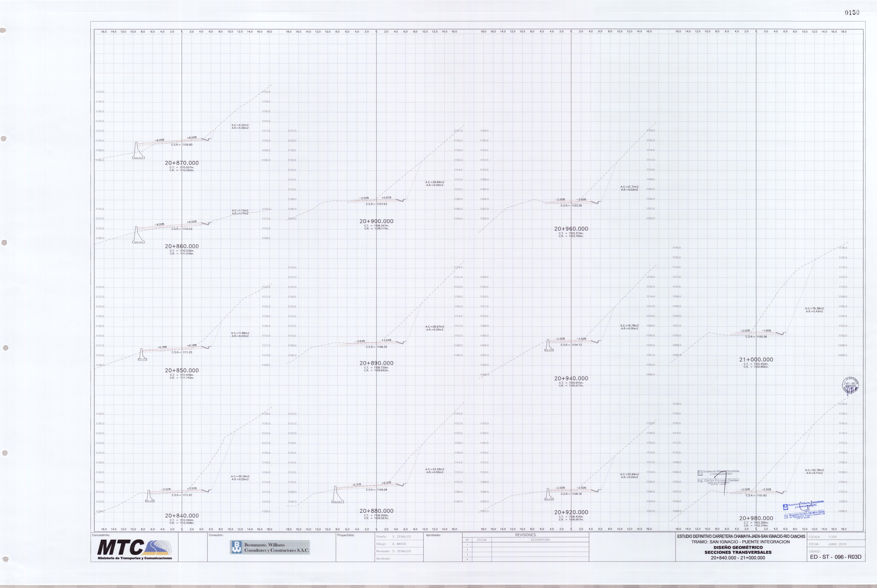Click the +0.97% slope label
Viewport: 877px width, 588px height.
(x=386, y=198)
